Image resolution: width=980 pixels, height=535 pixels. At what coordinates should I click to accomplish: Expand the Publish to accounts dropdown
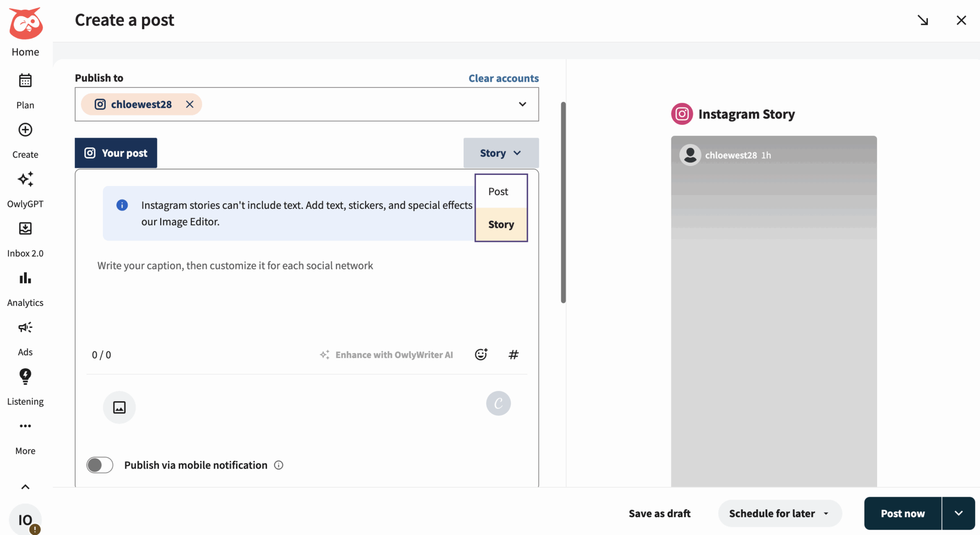(522, 104)
